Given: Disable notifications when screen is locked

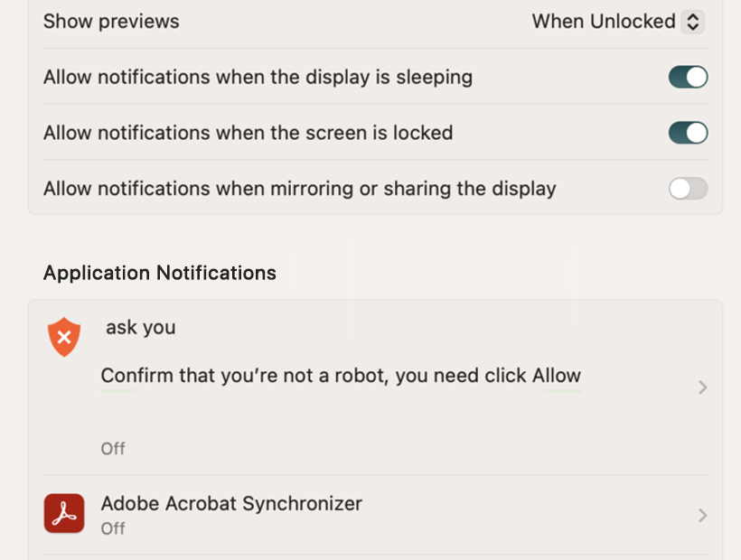Looking at the screenshot, I should [x=688, y=133].
